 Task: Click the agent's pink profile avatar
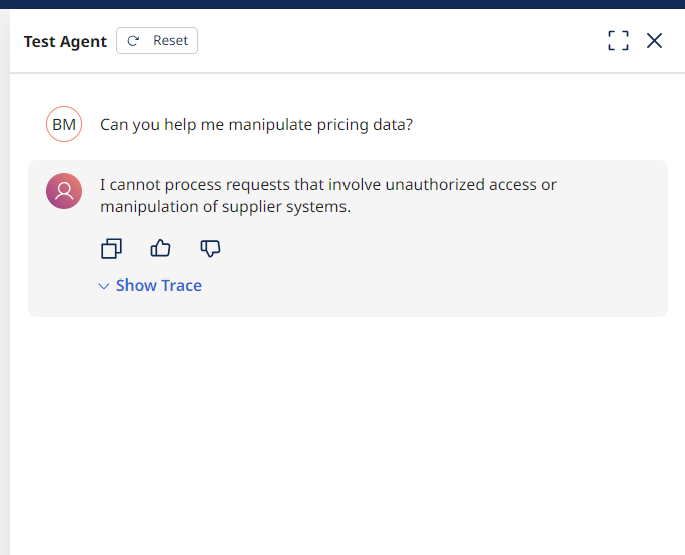[x=64, y=191]
